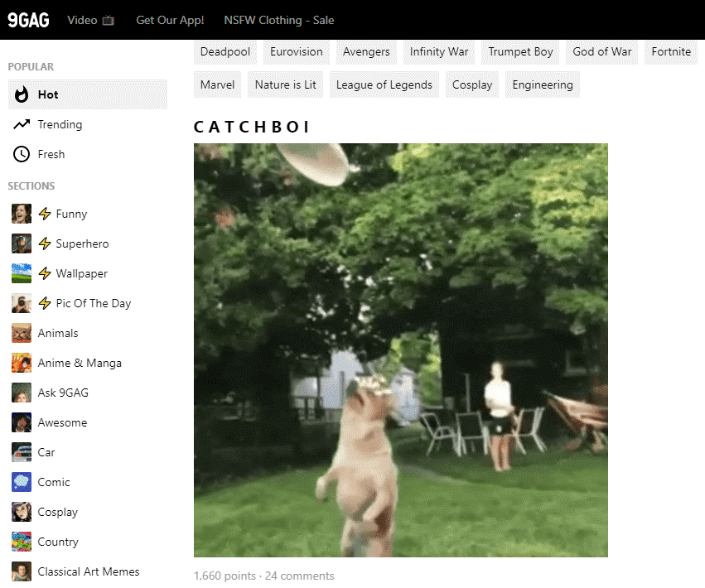Click the lightning bolt beside Wallpaper
705x588 pixels.
(45, 273)
